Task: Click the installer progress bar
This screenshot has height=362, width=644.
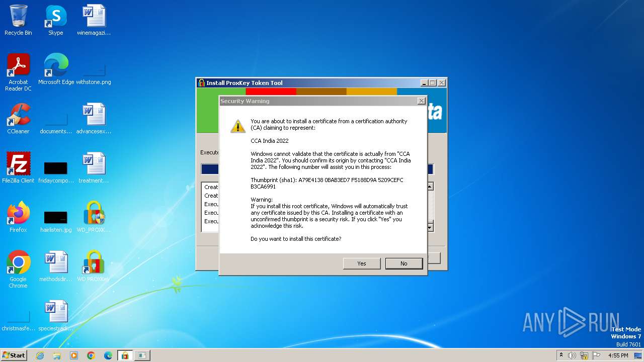Action: (x=317, y=169)
